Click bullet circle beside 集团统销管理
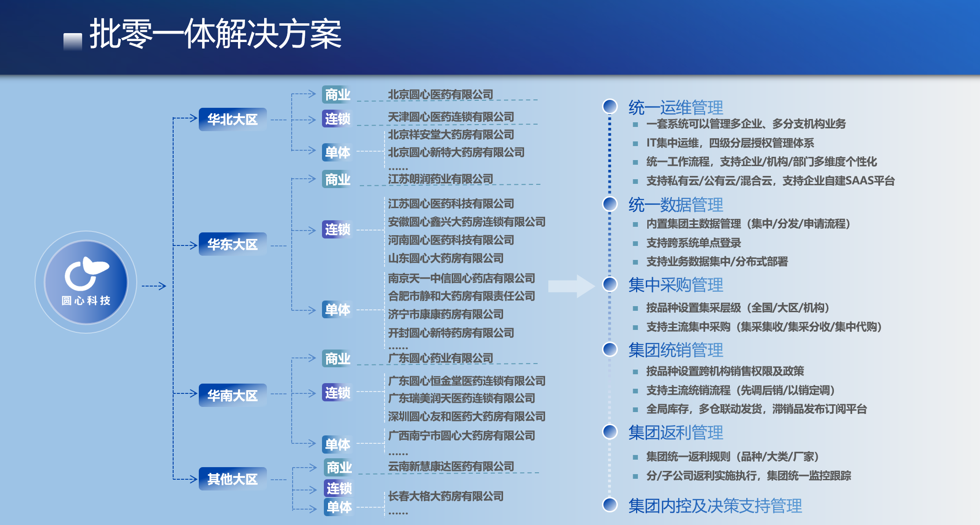980x525 pixels. pyautogui.click(x=610, y=349)
